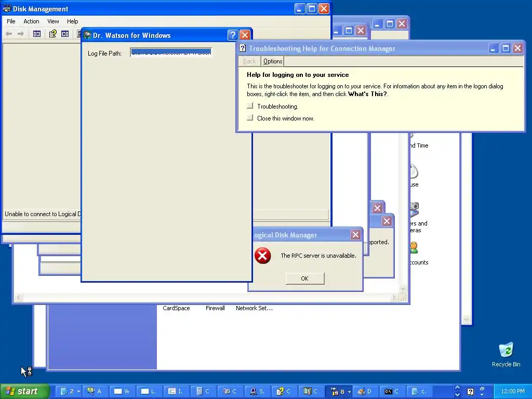The height and width of the screenshot is (399, 532).
Task: Minimize the Troubleshooting Help window
Action: [x=493, y=48]
